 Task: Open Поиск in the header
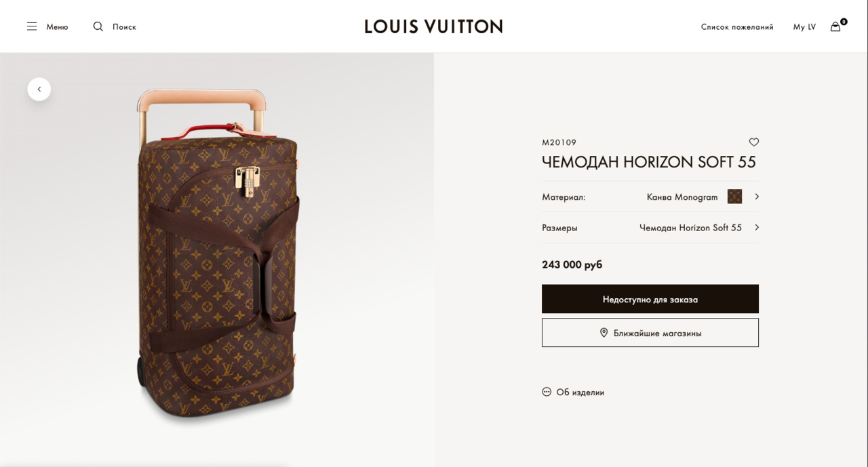pyautogui.click(x=124, y=26)
